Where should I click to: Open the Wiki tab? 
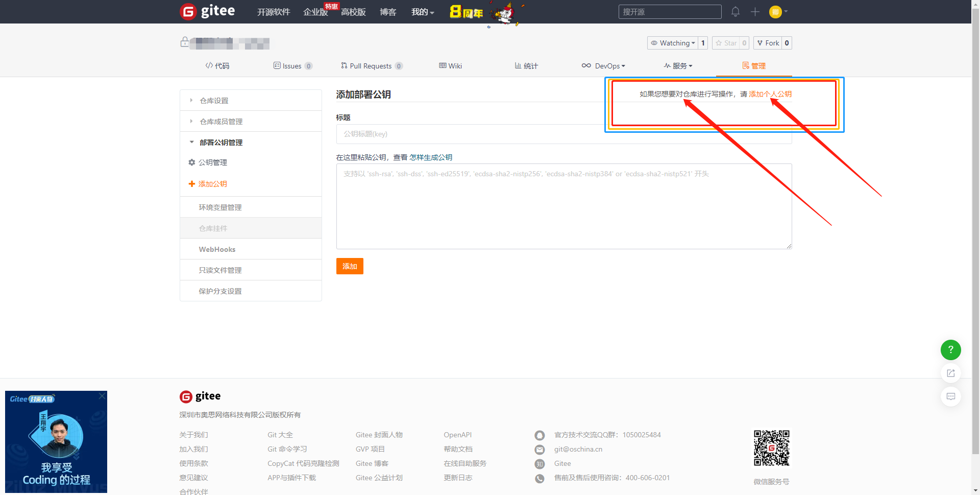(x=450, y=66)
